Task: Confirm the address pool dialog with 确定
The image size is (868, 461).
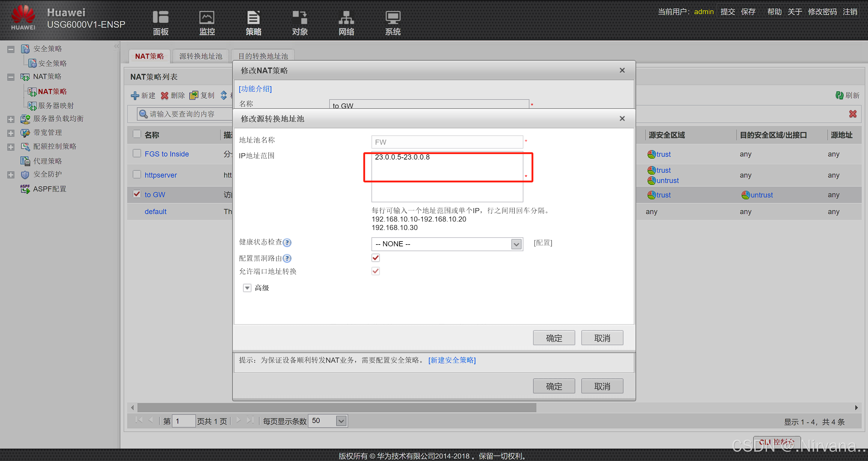Action: coord(554,338)
